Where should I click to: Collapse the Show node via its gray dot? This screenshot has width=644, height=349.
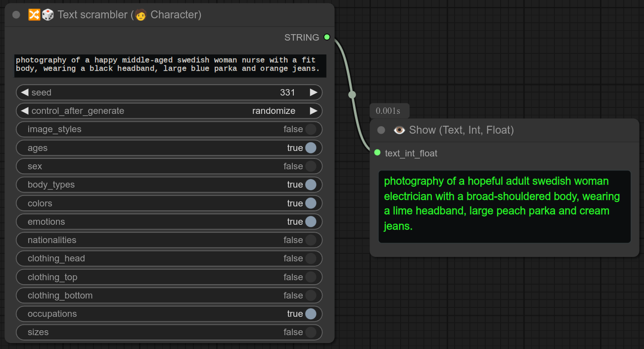pyautogui.click(x=381, y=130)
